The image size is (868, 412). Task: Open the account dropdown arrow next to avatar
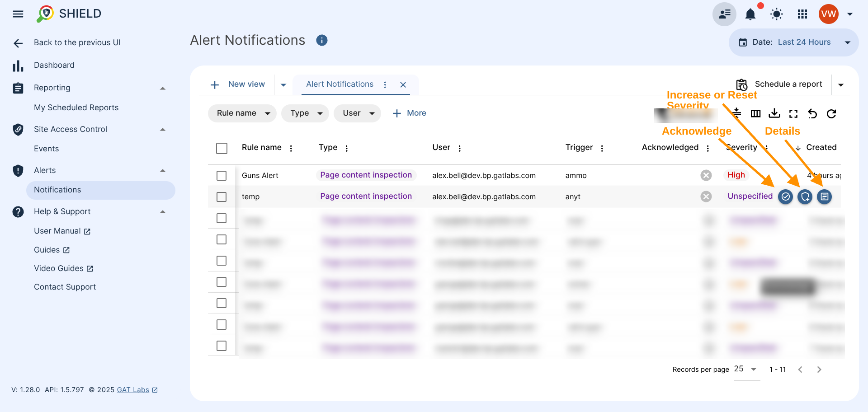(850, 14)
